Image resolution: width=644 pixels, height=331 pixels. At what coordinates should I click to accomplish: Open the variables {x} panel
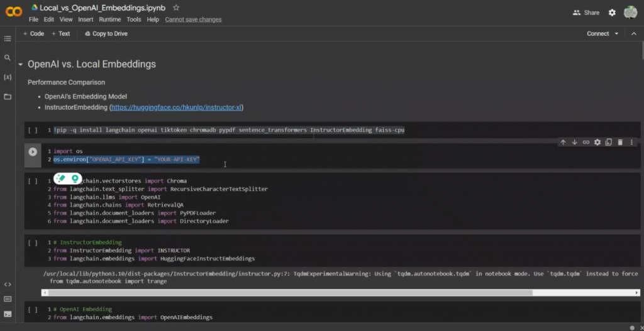pos(8,77)
